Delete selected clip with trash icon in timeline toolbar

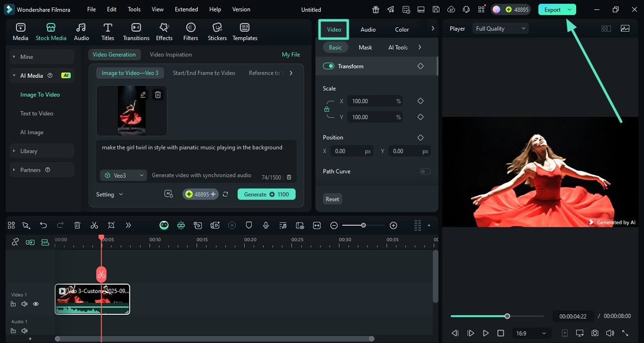(x=77, y=225)
